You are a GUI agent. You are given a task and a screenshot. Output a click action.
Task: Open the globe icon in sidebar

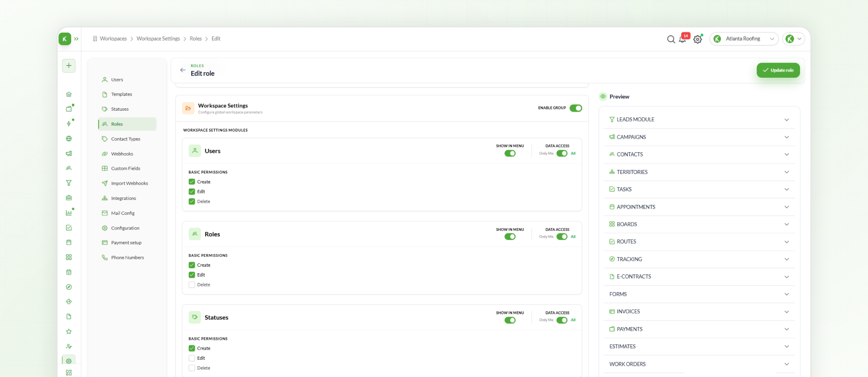click(x=69, y=139)
